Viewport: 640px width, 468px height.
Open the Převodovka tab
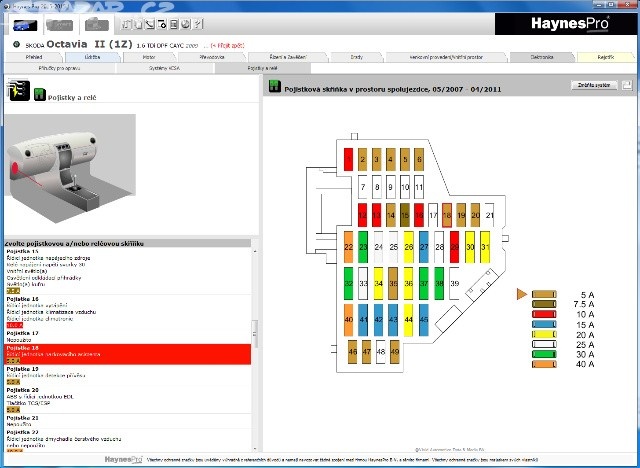[x=212, y=57]
